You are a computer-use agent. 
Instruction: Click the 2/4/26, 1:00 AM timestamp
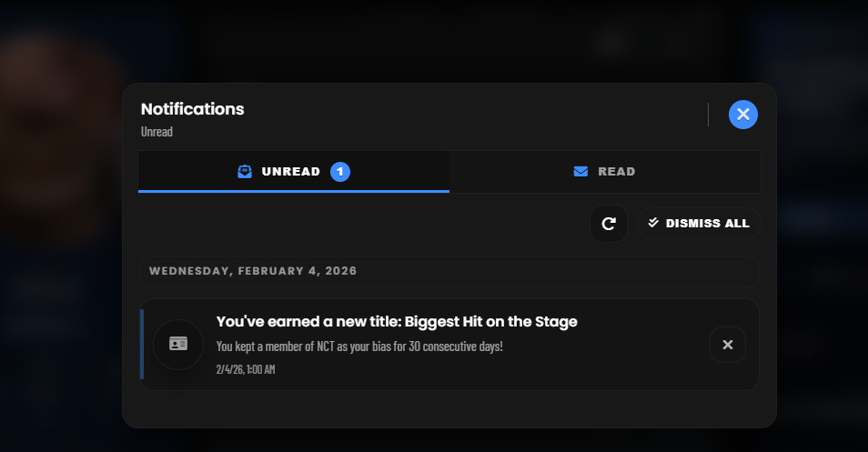(246, 369)
